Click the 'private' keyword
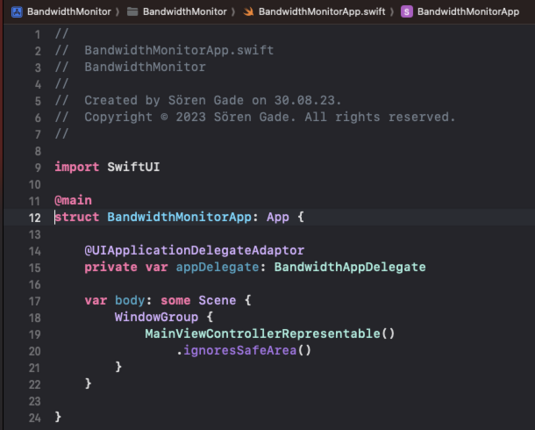 pos(111,267)
